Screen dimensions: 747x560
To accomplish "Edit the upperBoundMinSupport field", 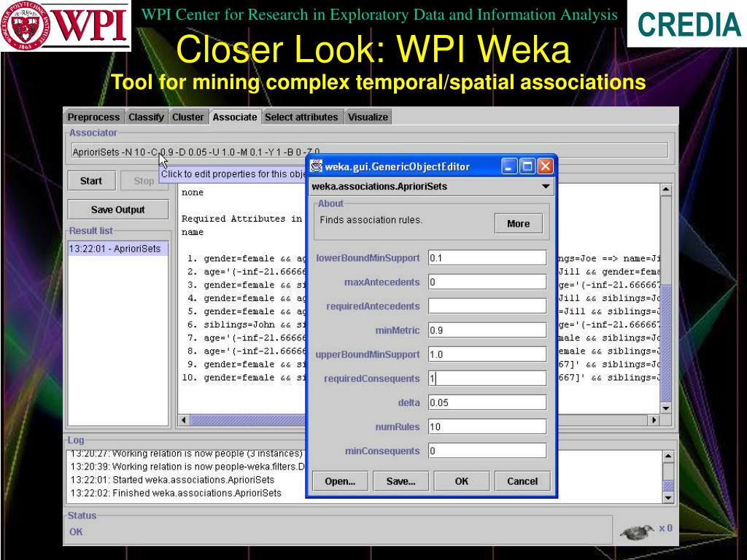I will pyautogui.click(x=487, y=354).
